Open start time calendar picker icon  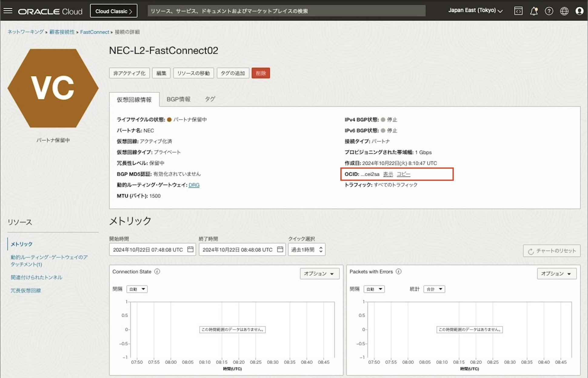pos(190,249)
